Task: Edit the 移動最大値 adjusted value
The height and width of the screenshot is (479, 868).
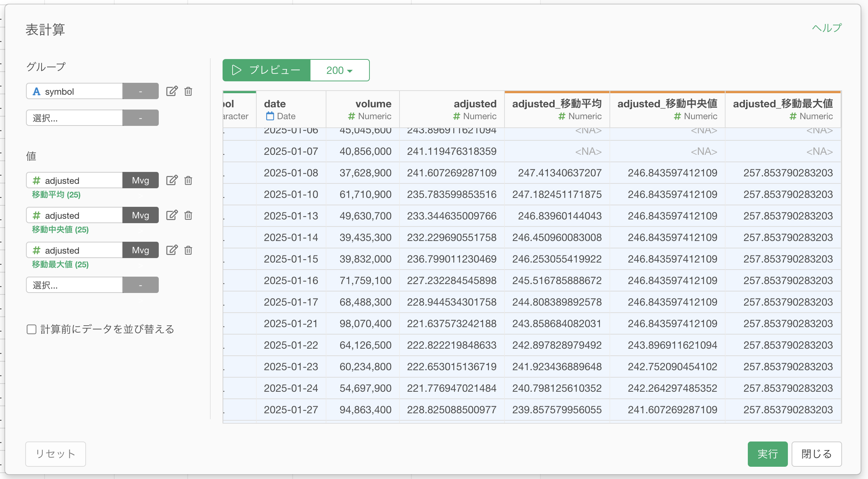Action: (172, 250)
